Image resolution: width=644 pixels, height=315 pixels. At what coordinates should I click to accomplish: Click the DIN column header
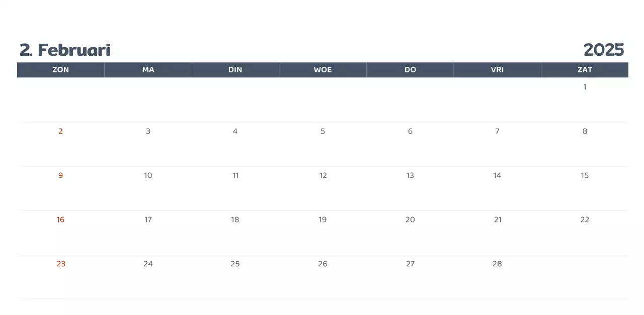pyautogui.click(x=235, y=70)
